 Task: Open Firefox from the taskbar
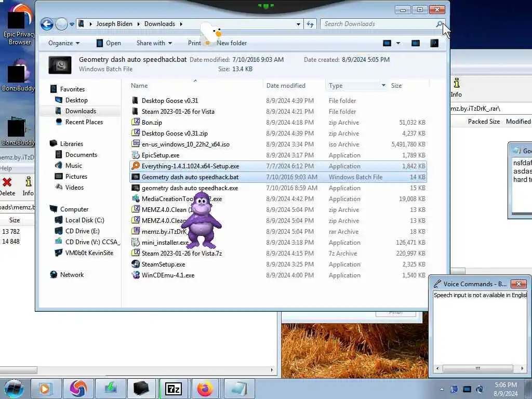pyautogui.click(x=205, y=389)
